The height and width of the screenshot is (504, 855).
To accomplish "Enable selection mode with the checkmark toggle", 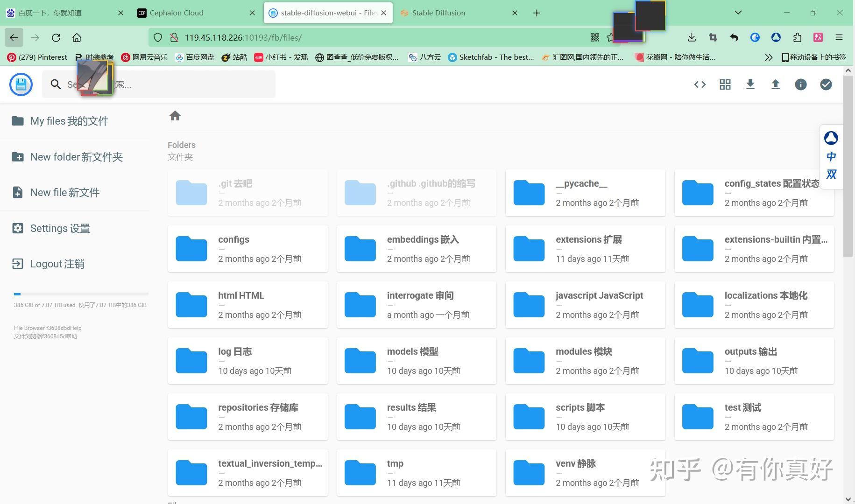I will pyautogui.click(x=826, y=84).
